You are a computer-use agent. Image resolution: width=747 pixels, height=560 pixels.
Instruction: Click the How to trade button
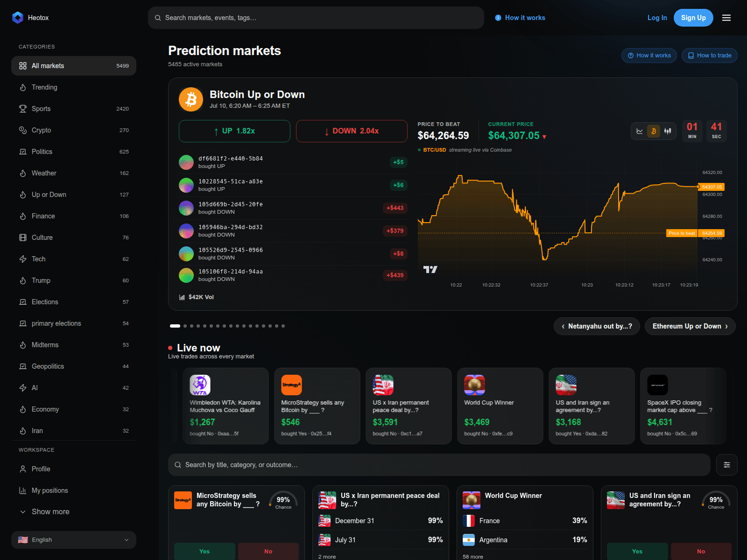pos(710,56)
